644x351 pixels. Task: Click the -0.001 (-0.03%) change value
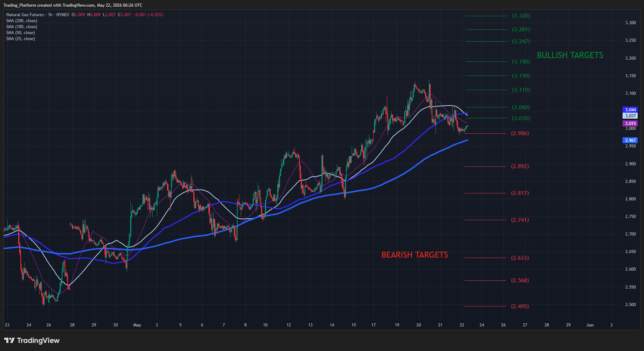[x=148, y=15]
